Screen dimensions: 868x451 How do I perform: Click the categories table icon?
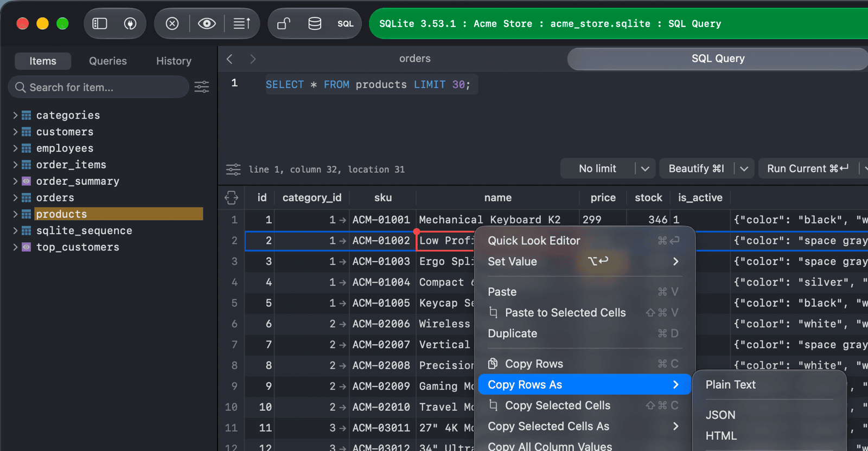click(26, 115)
